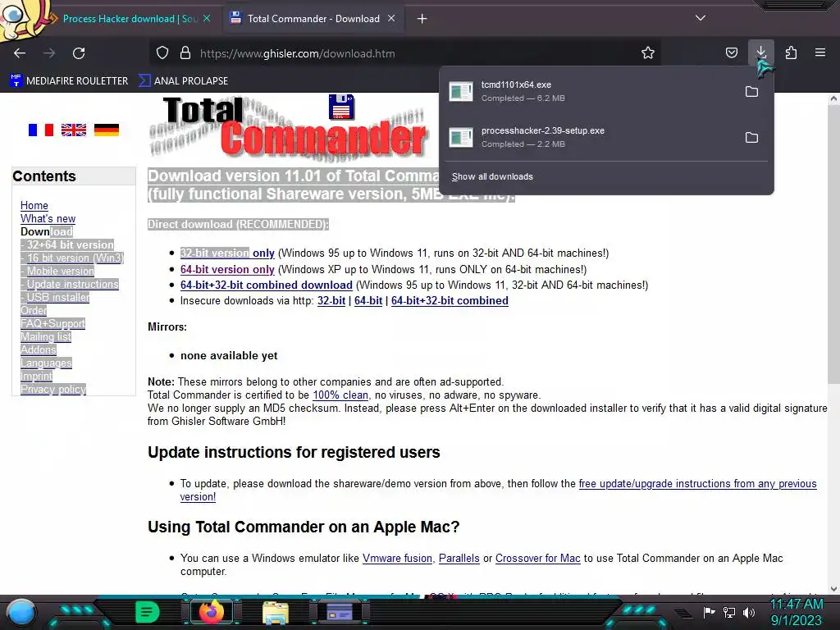Click Show all downloads
Image resolution: width=840 pixels, height=630 pixels.
492,177
